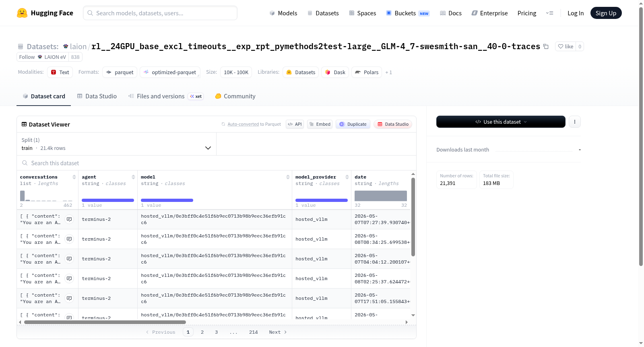Select the parquet format tag

pos(120,73)
